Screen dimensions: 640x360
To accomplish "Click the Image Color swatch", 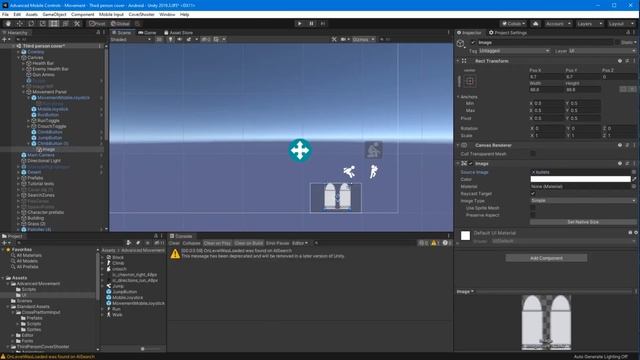I will pos(580,179).
